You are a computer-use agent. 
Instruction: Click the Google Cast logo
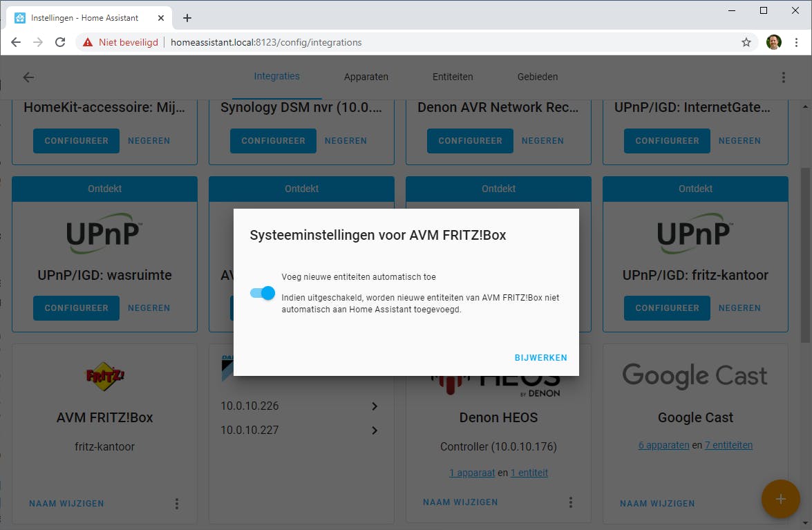coord(695,376)
